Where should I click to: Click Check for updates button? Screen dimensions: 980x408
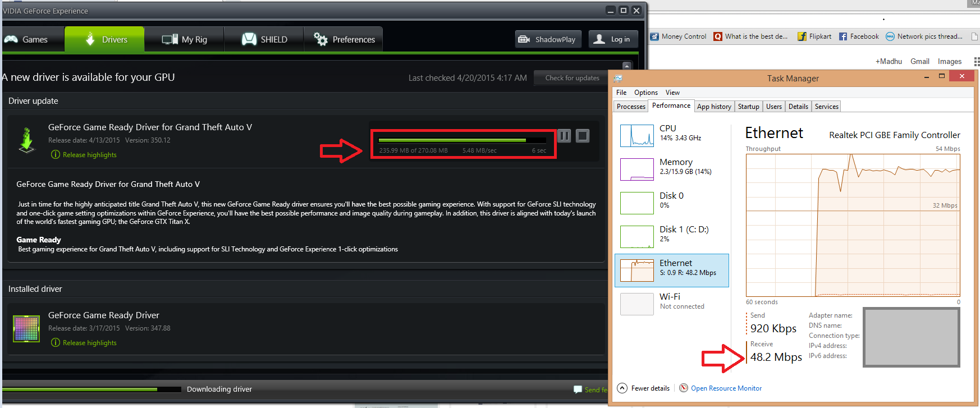click(572, 78)
